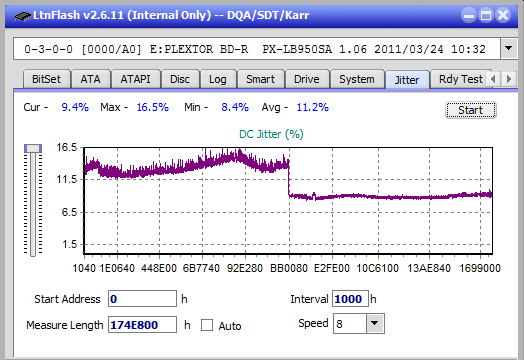Go to the Log tab

pos(218,79)
